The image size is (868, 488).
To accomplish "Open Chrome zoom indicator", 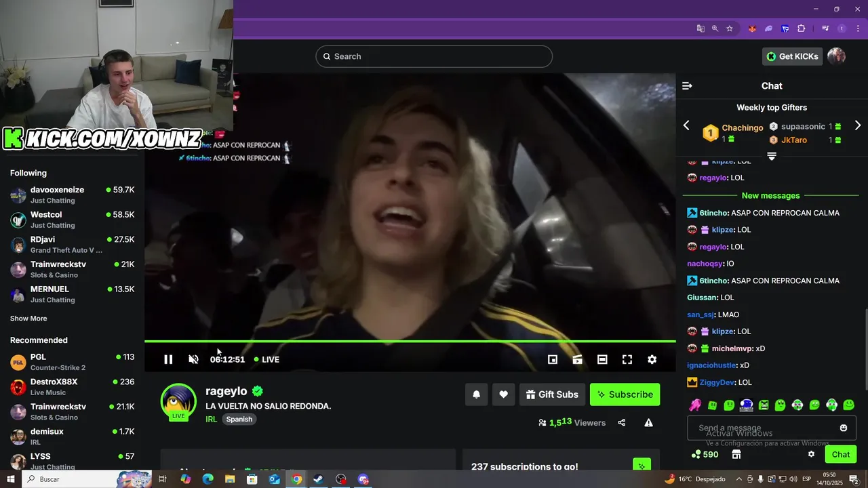I will click(x=715, y=28).
